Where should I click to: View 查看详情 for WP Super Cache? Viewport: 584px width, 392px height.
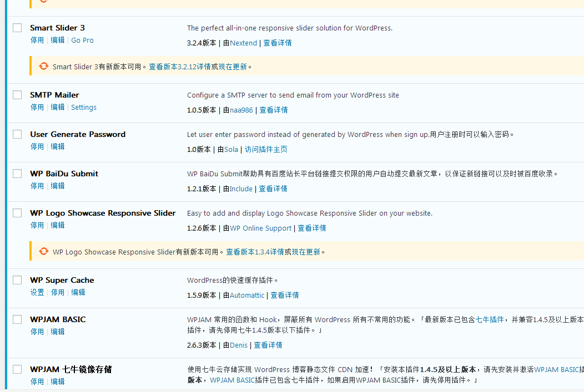click(x=285, y=295)
